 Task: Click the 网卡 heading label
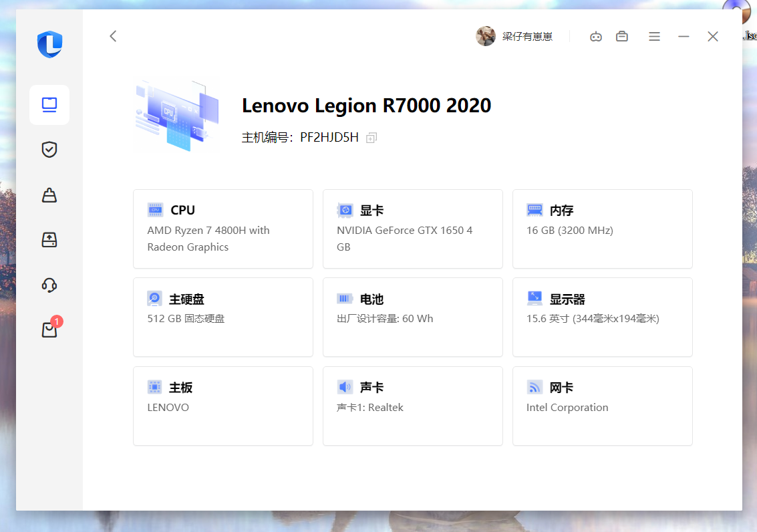point(561,388)
